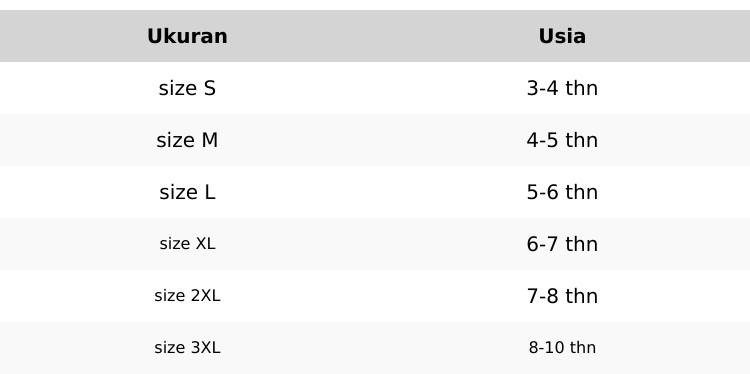Click the Ukuran column header
Viewport: 750px width, 374px height.
tap(187, 36)
